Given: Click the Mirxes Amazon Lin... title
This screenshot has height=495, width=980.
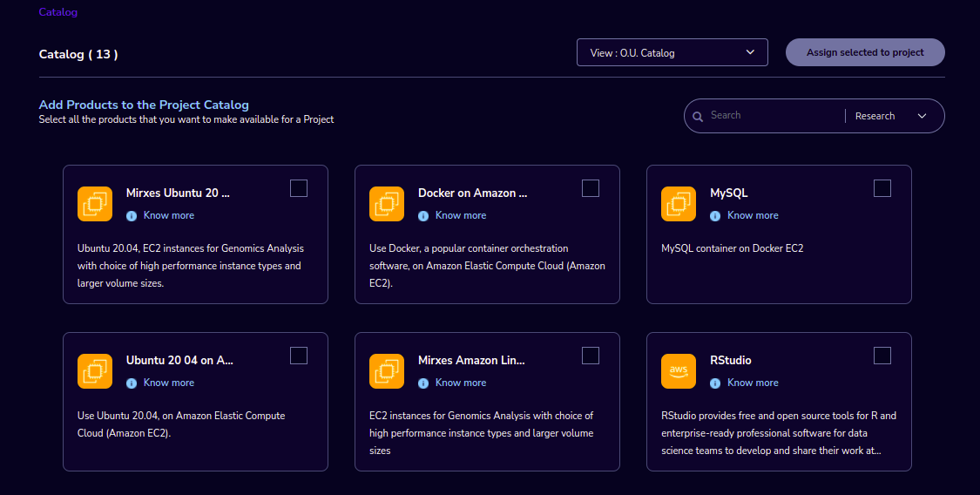Looking at the screenshot, I should (471, 361).
